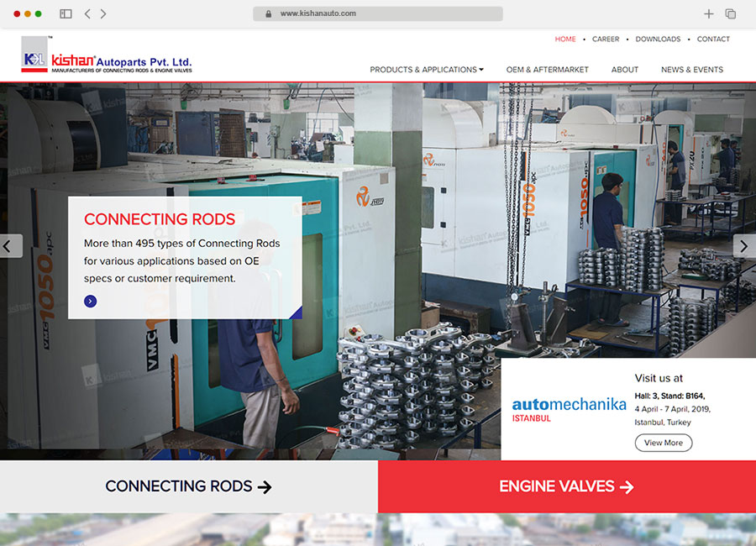Viewport: 756px width, 546px height.
Task: Click the kishanauto.com address bar
Action: 378,14
